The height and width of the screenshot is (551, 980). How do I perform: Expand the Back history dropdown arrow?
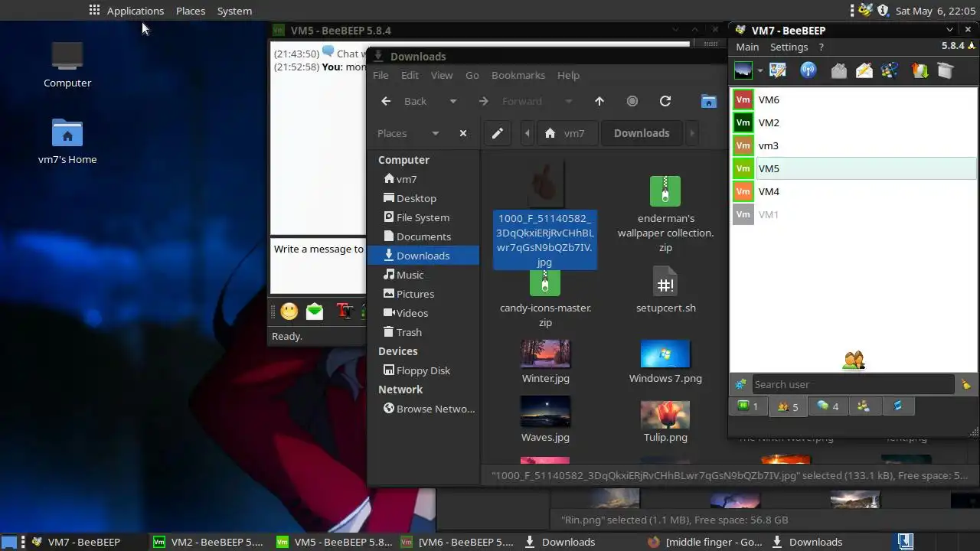pyautogui.click(x=452, y=101)
